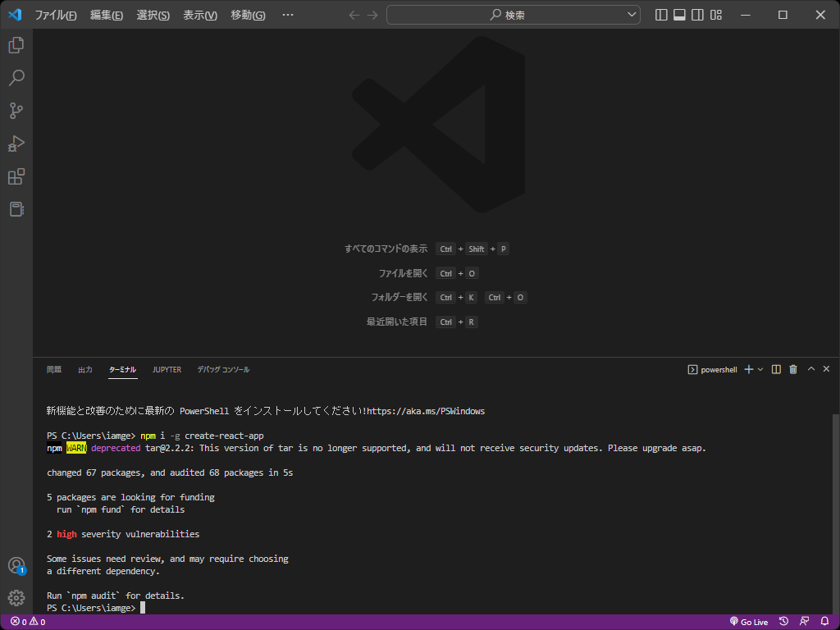
Task: Open the notebook icon view in activity bar
Action: coord(16,209)
